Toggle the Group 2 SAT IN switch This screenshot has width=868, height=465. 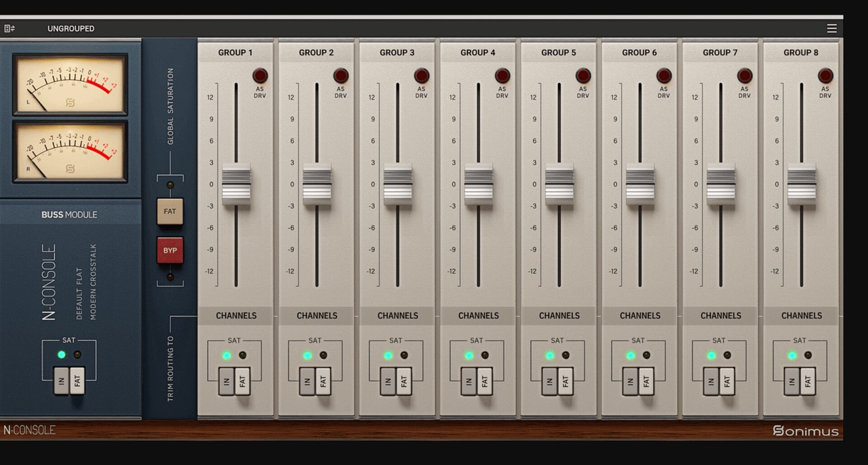[x=307, y=381]
